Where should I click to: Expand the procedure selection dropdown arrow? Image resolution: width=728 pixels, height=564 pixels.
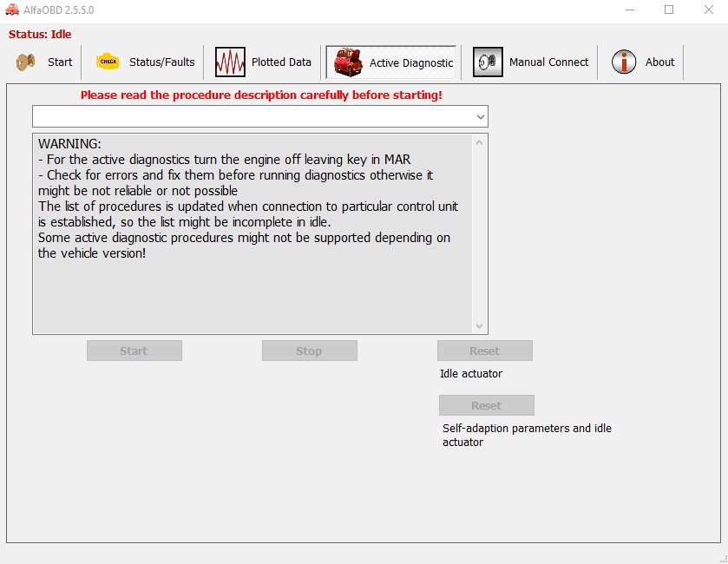click(x=480, y=116)
